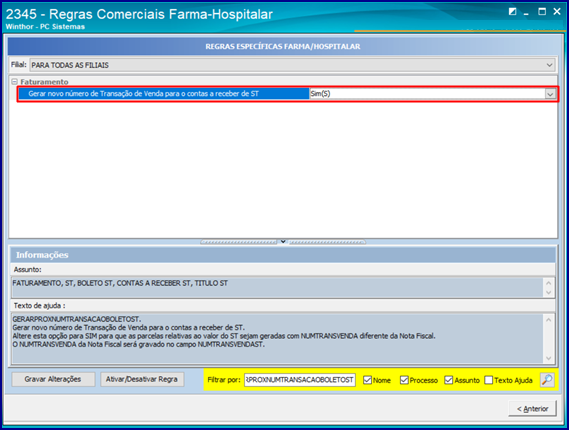
Task: Minimize the 2345 Regras Comerciais window
Action: coord(526,12)
